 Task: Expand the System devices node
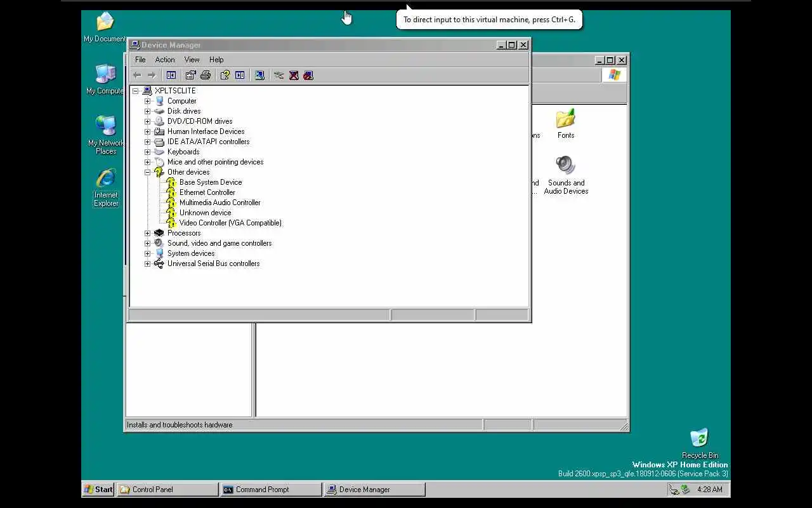pyautogui.click(x=147, y=253)
